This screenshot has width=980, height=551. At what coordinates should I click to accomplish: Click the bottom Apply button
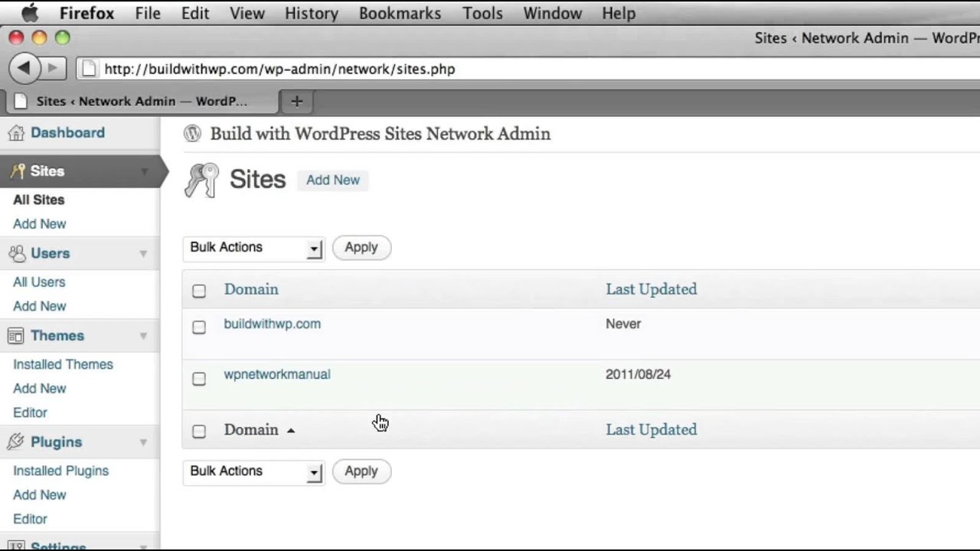[x=361, y=471]
